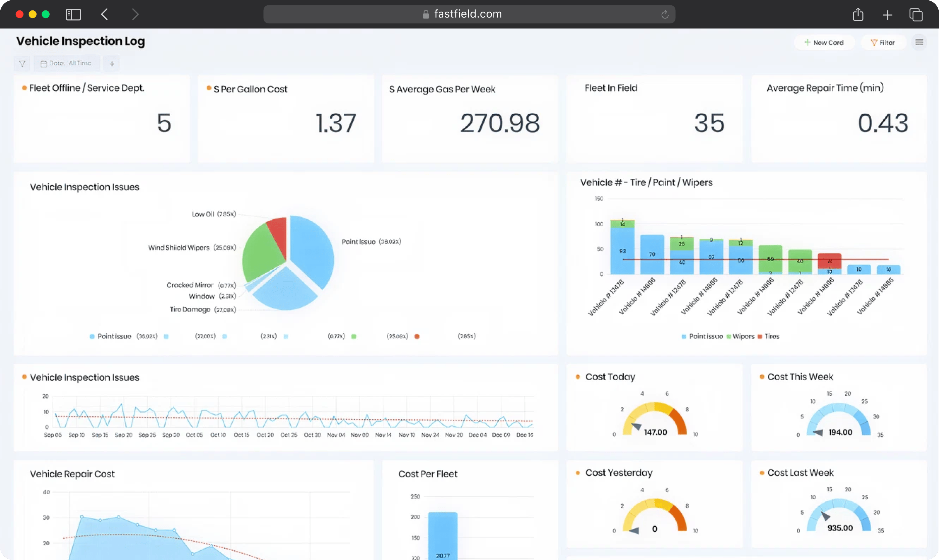Click the Vehicle Inspection Issues line chart title
The height and width of the screenshot is (560, 939).
click(x=85, y=377)
